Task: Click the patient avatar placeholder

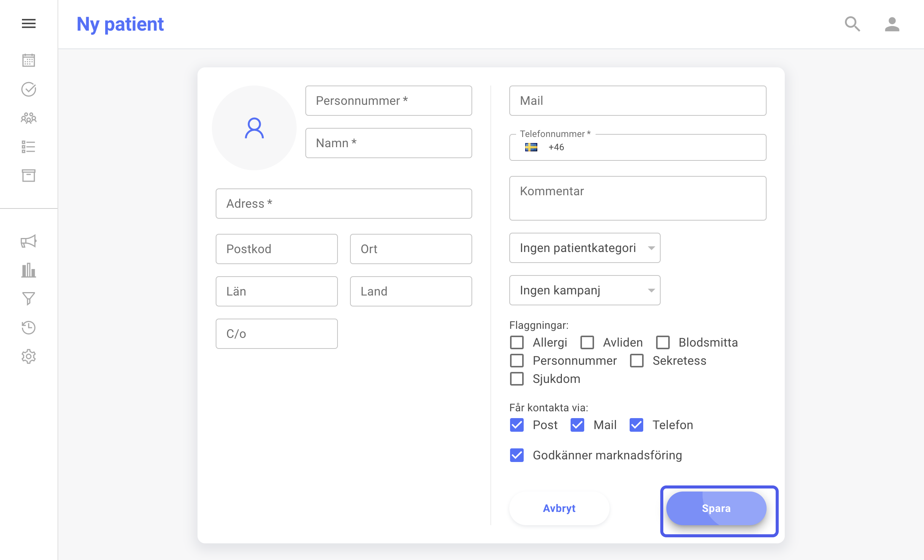Action: point(254,128)
